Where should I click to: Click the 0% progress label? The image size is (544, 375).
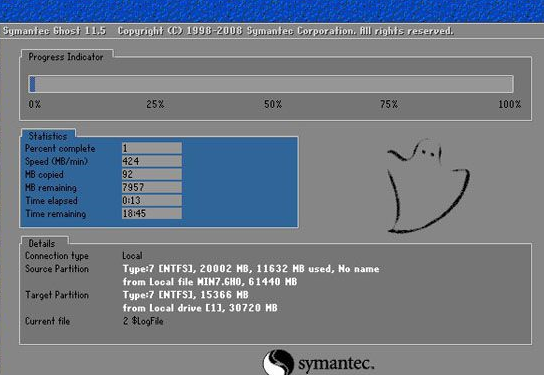click(x=35, y=104)
